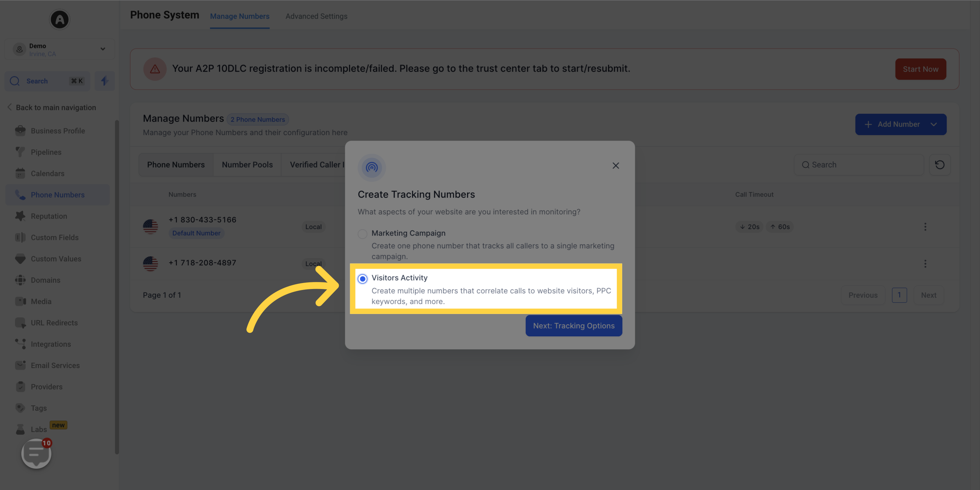Switch to the Advanced Settings tab
Image resolution: width=980 pixels, height=490 pixels.
(x=316, y=16)
